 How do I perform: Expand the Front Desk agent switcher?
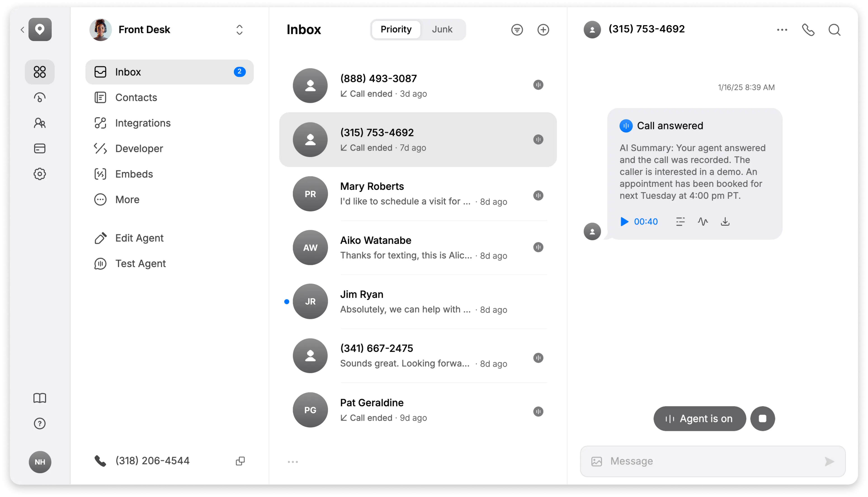pyautogui.click(x=240, y=30)
